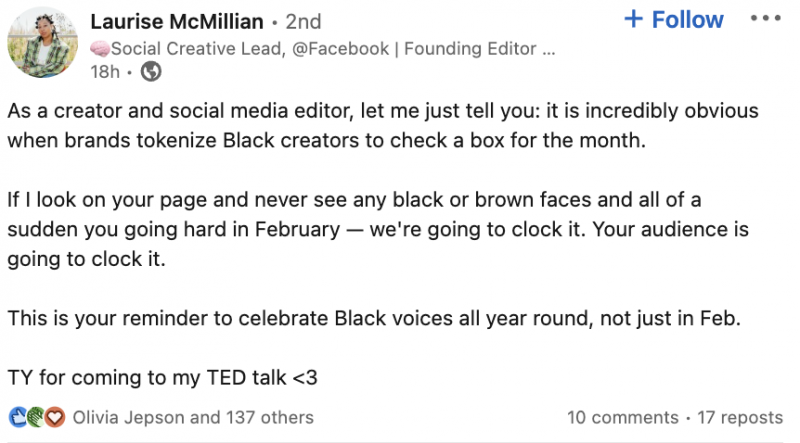800x443 pixels.
Task: Open Olivia Jepson and 137 others reactions list
Action: pyautogui.click(x=193, y=417)
